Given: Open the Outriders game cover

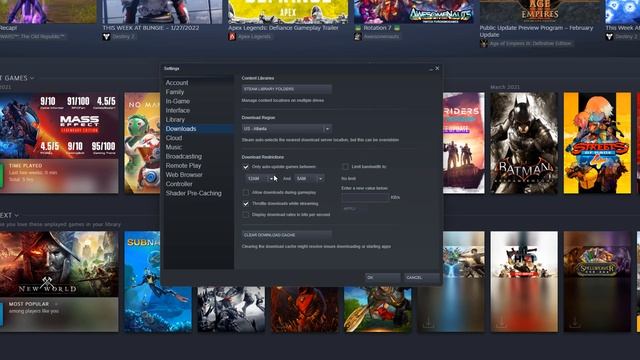Looking at the screenshot, I should pos(464,143).
